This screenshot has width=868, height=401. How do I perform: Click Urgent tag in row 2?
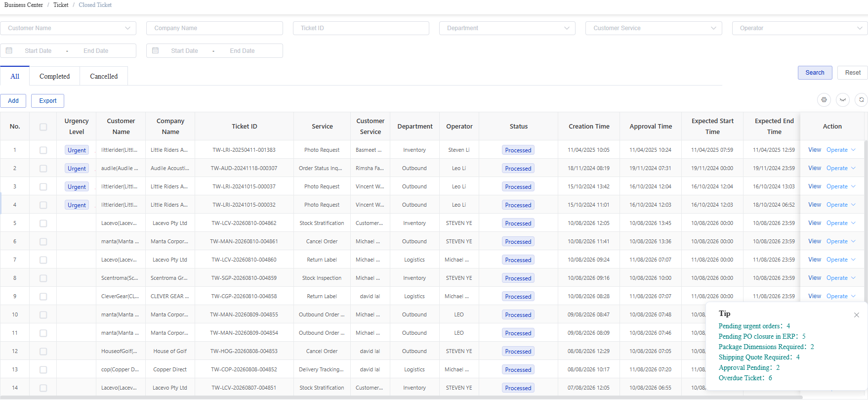coord(77,169)
